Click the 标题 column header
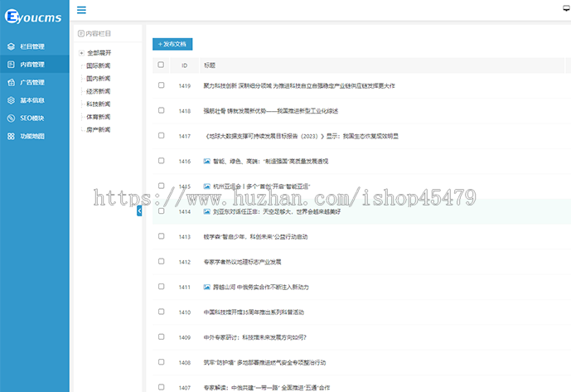 point(210,65)
